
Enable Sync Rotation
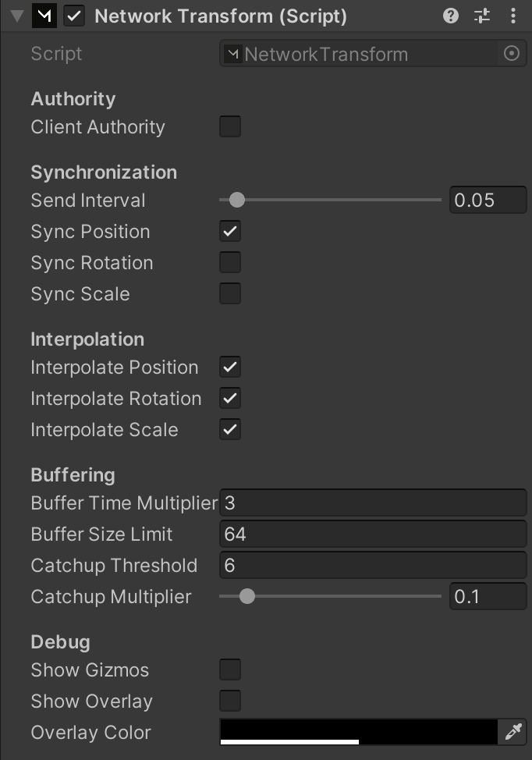(x=230, y=261)
